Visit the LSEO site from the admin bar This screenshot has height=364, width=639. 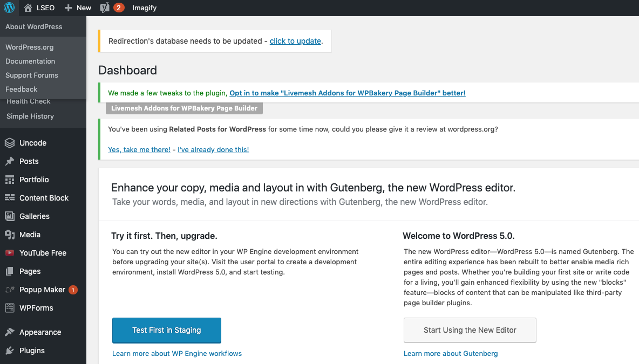coord(39,8)
